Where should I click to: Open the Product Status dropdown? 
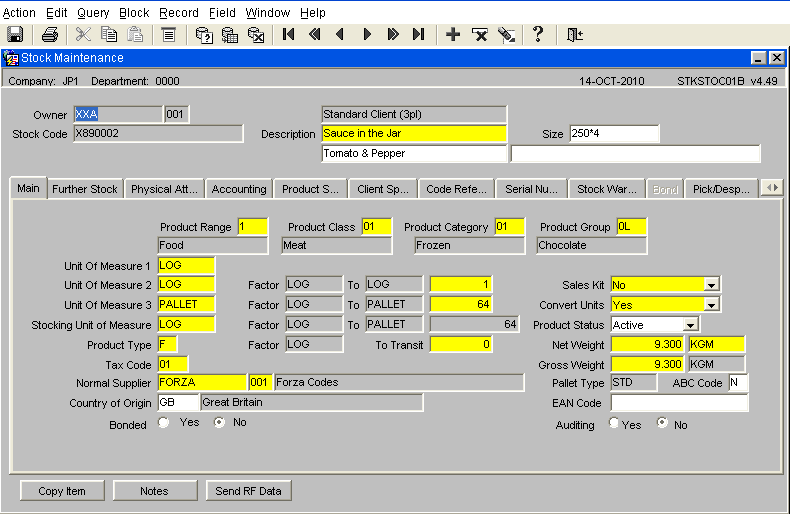(x=690, y=325)
